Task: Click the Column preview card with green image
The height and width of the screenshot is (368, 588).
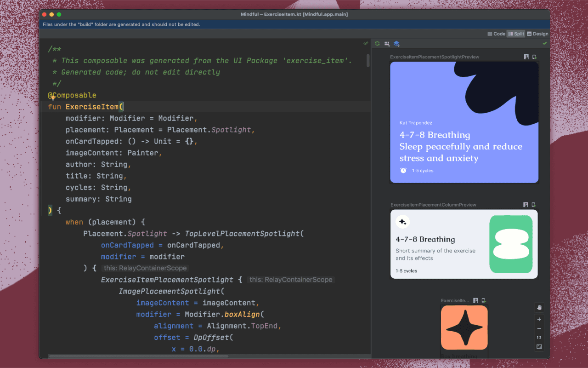Action: (x=464, y=244)
